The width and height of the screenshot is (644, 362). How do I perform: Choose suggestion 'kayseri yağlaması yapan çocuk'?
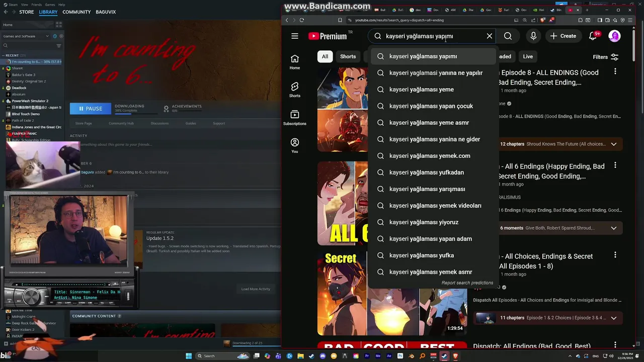point(433,106)
